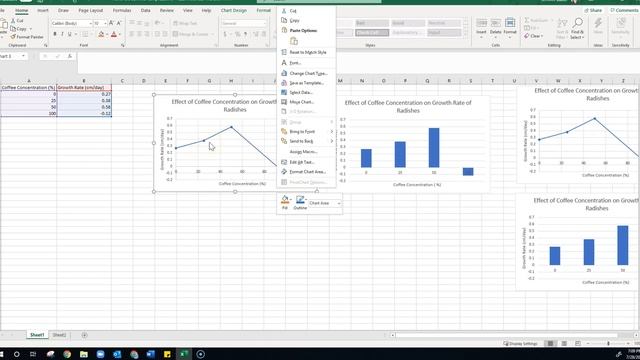Open the Number format dropdown

click(264, 23)
